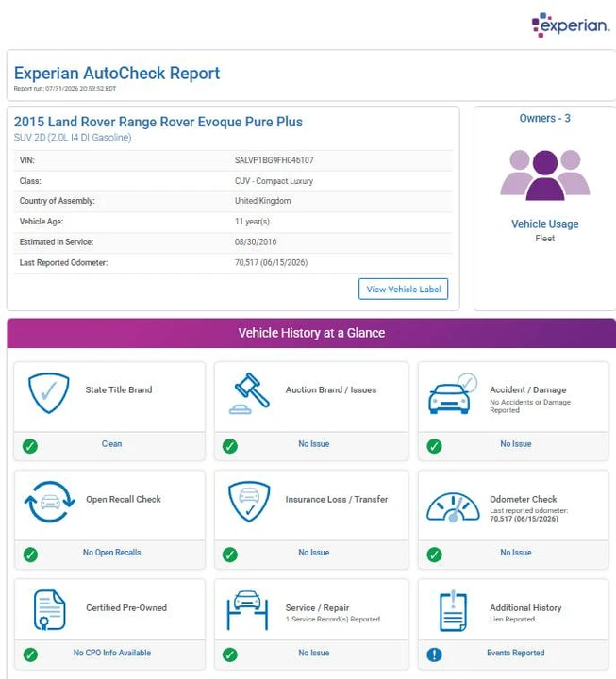The image size is (616, 679).
Task: Open No Issue link under Auction Brand
Action: point(313,444)
